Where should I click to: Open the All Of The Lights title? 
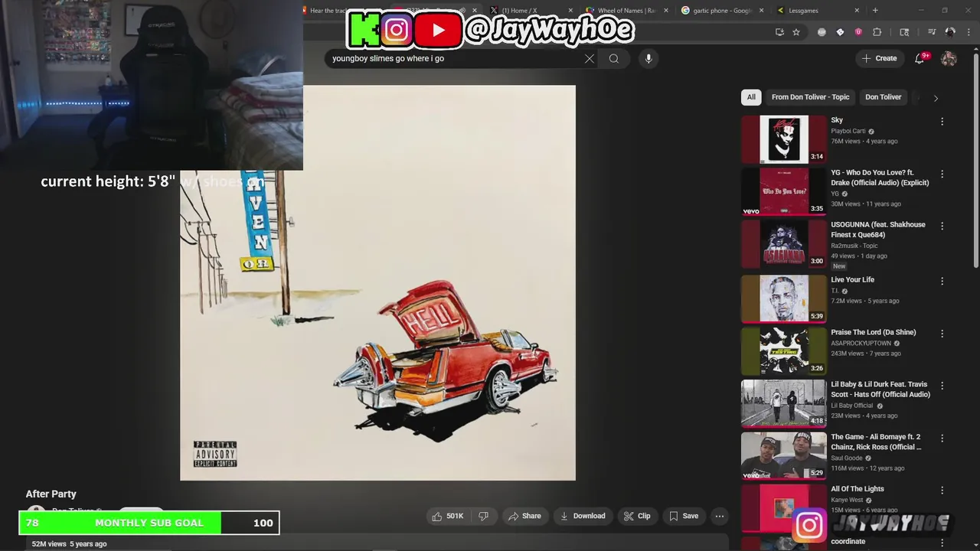(x=857, y=489)
